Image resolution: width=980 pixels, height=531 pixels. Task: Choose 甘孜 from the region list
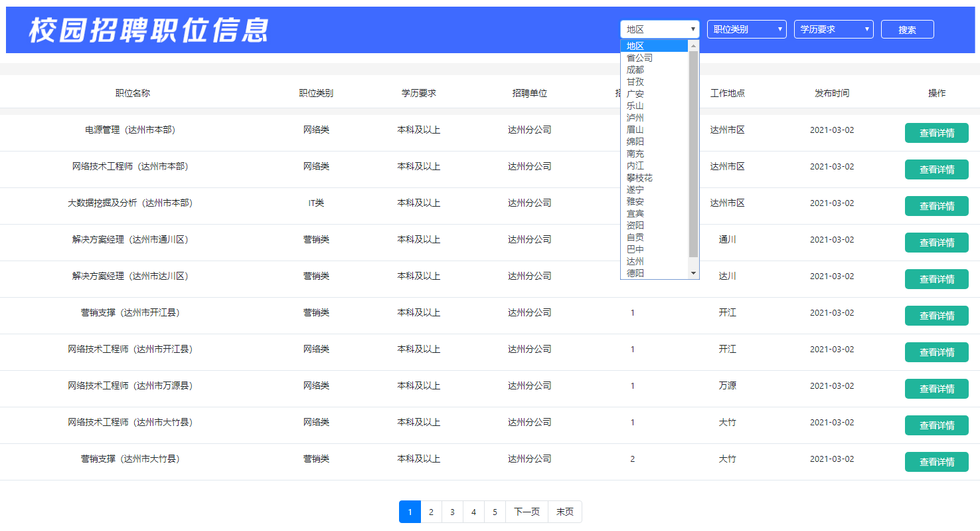pos(655,82)
